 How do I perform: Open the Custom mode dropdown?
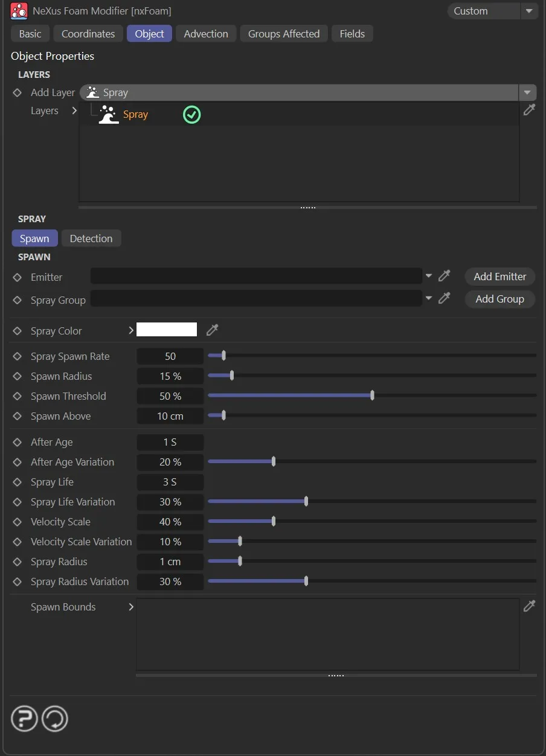528,11
